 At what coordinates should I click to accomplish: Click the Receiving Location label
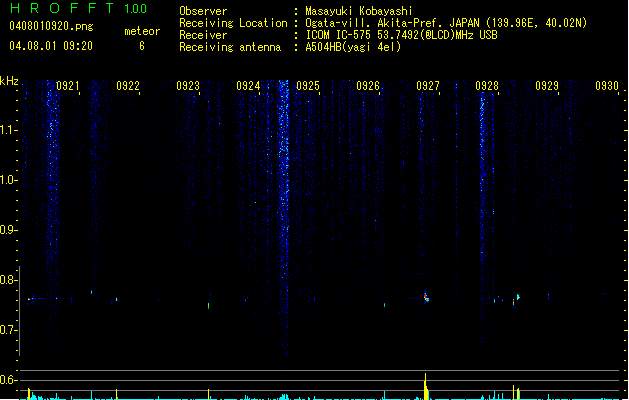pos(233,23)
